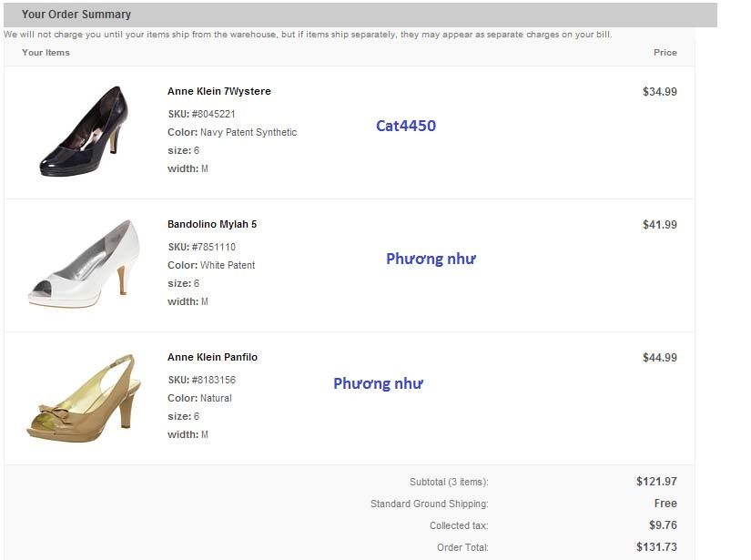Click the 'Your Items' column header
The width and height of the screenshot is (751, 560).
click(46, 53)
